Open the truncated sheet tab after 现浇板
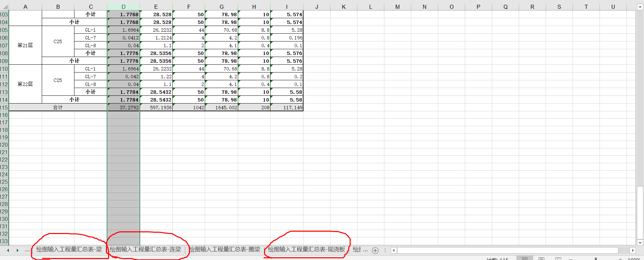Viewport: 644px width, 260px height. (357, 250)
